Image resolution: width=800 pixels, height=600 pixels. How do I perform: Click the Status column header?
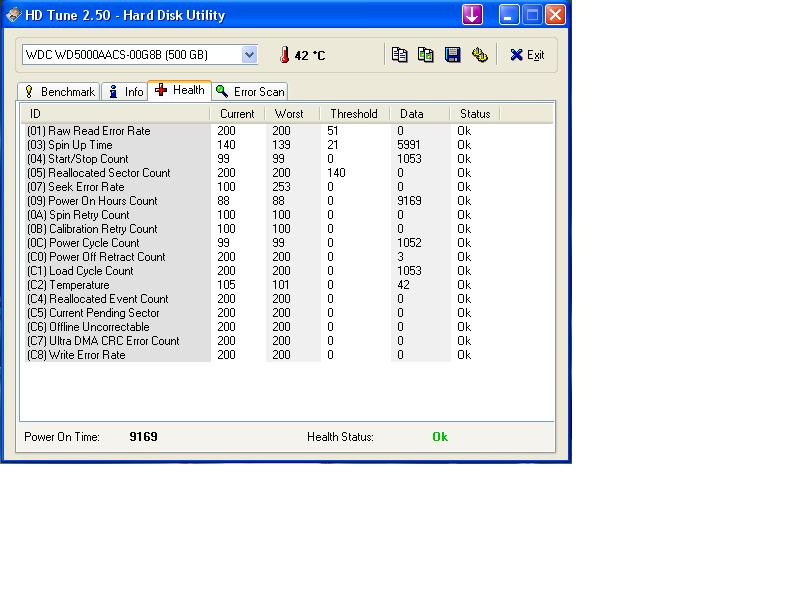(x=474, y=114)
